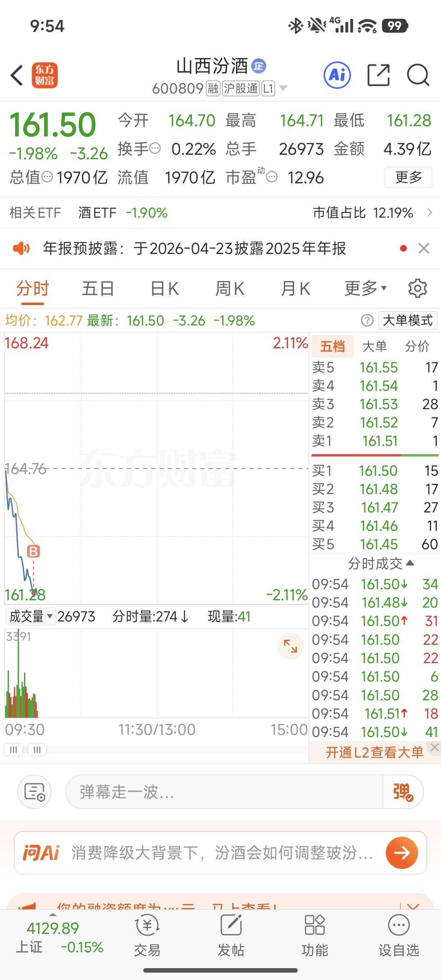Tap the right time-range slider handle
The image size is (441, 980).
pos(37,750)
